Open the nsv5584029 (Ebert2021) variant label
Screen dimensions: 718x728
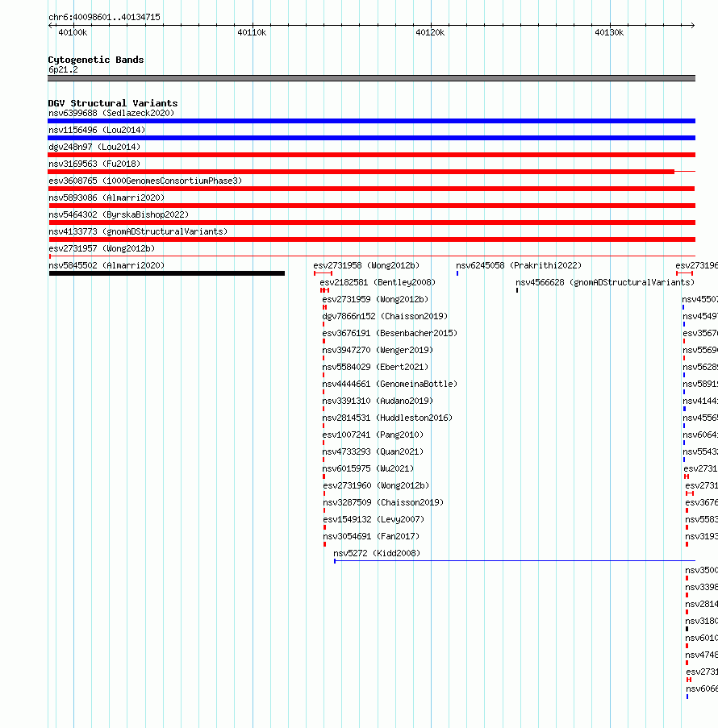[375, 368]
